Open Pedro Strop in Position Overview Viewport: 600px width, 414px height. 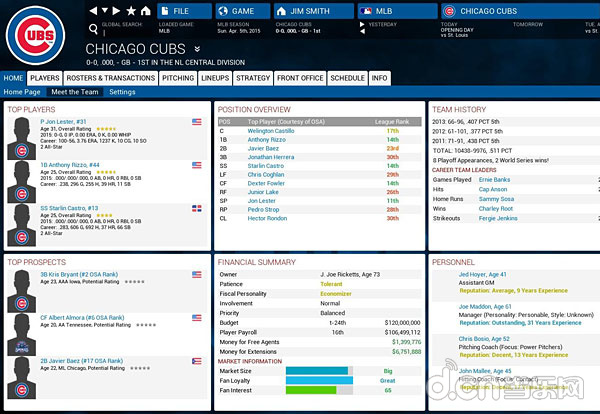point(263,210)
